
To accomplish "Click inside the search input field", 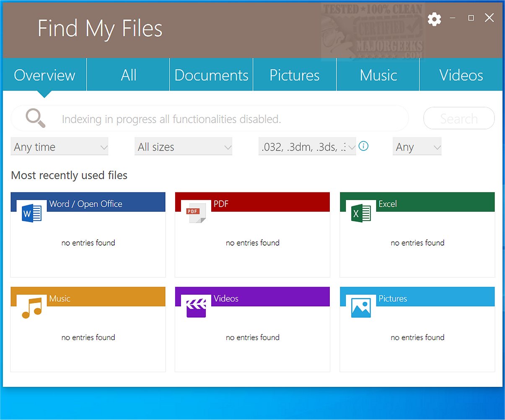I will (x=210, y=119).
